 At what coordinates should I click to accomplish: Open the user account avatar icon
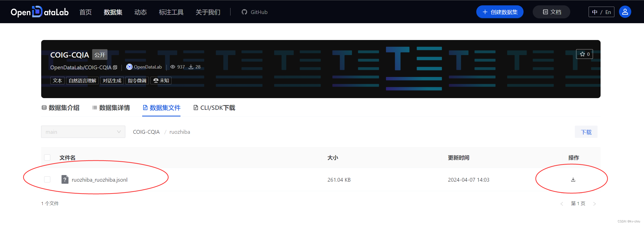(x=625, y=12)
